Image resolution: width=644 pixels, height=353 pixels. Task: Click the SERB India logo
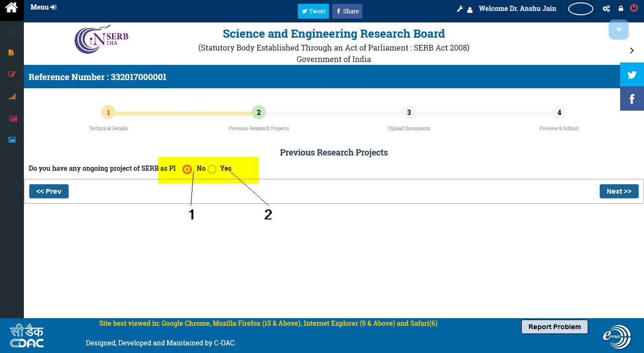pos(101,40)
